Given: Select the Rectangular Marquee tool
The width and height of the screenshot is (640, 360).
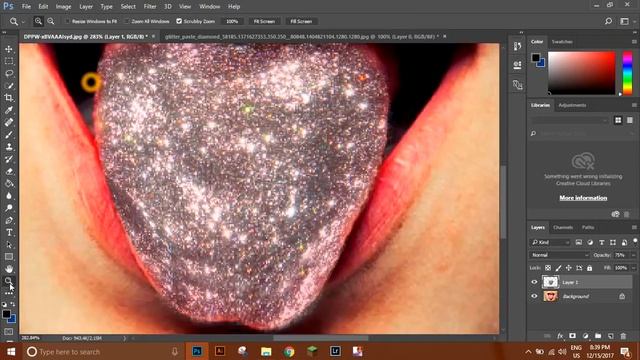Looking at the screenshot, I should 9,61.
